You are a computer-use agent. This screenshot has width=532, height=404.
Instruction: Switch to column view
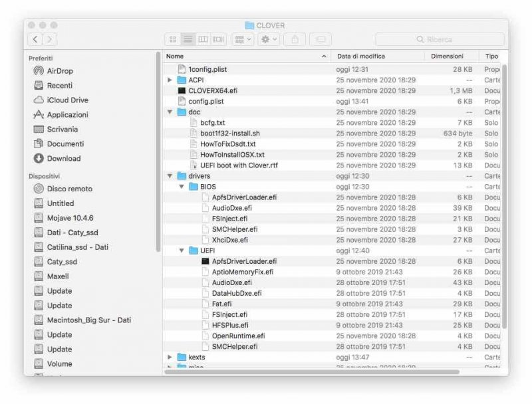203,40
